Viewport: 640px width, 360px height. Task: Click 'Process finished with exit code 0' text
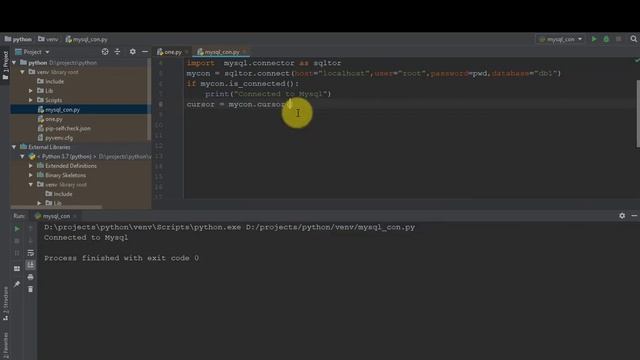click(x=122, y=258)
